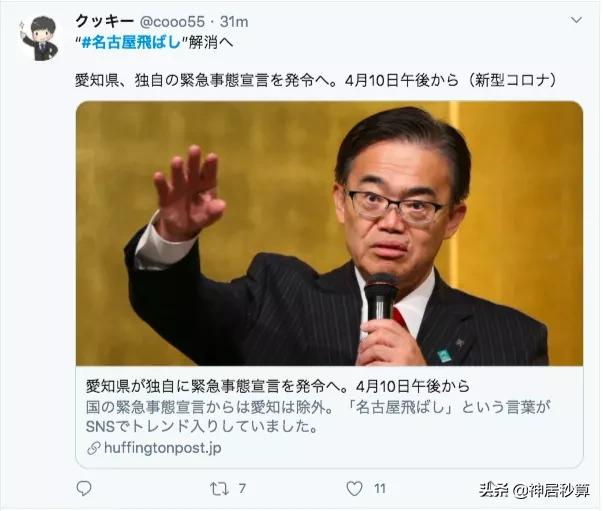Click the text 解消へ after the hashtag
Screen dimensions: 603x511
[210, 42]
